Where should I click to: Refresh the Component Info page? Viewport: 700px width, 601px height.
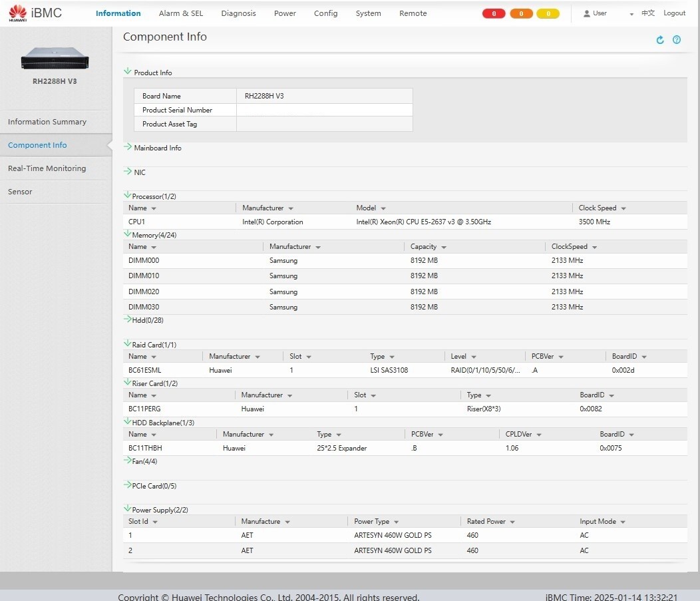point(660,40)
